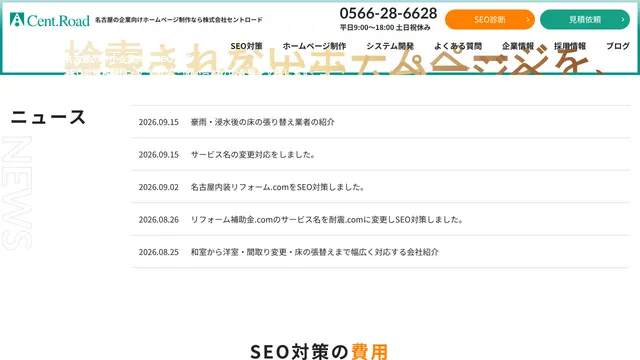The height and width of the screenshot is (360, 640).
Task: Click the arrow on the 見積依頼 button
Action: pos(622,20)
